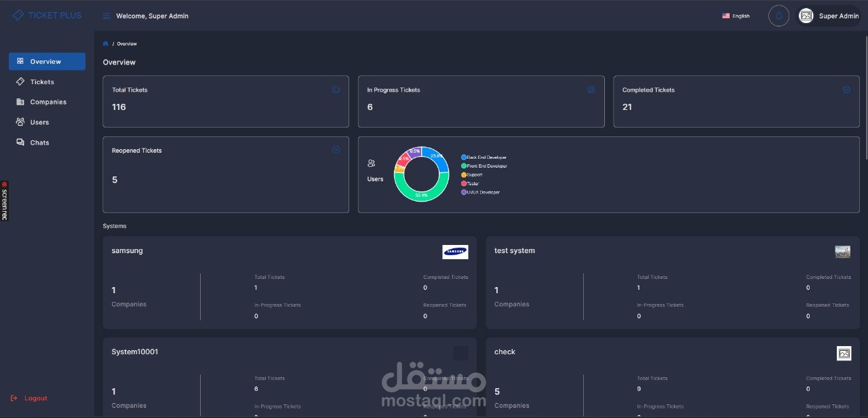Screen dimensions: 868x418
Task: Open the Chats menu item
Action: [x=47, y=142]
